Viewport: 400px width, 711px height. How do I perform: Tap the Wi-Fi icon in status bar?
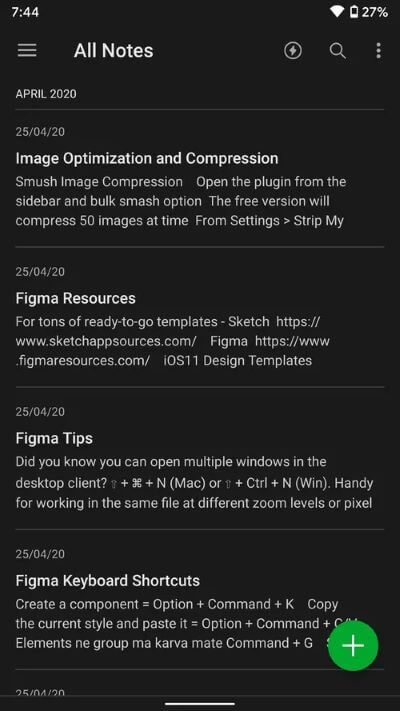(x=337, y=12)
